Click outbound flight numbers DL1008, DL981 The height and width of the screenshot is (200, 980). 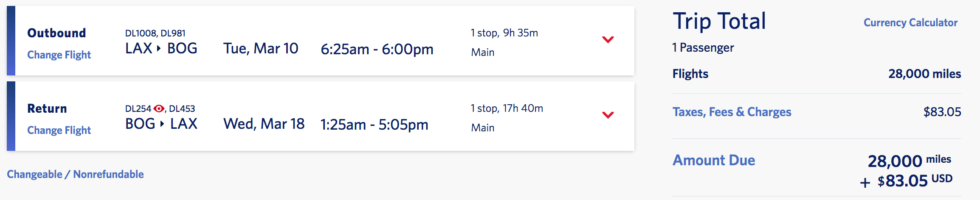click(155, 33)
